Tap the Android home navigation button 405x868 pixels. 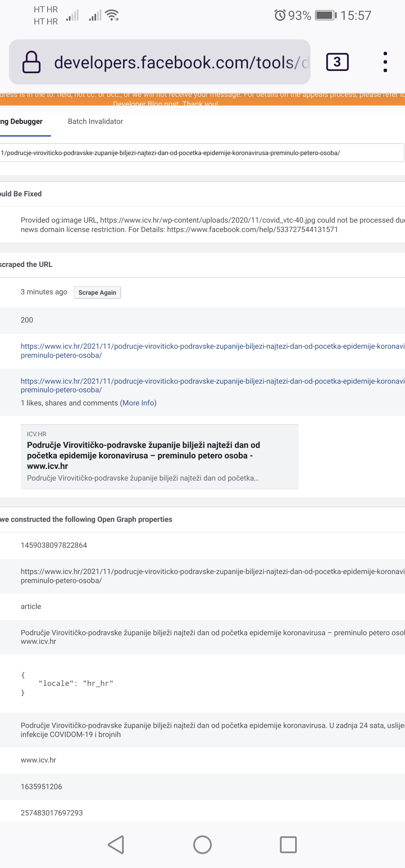coord(202,845)
